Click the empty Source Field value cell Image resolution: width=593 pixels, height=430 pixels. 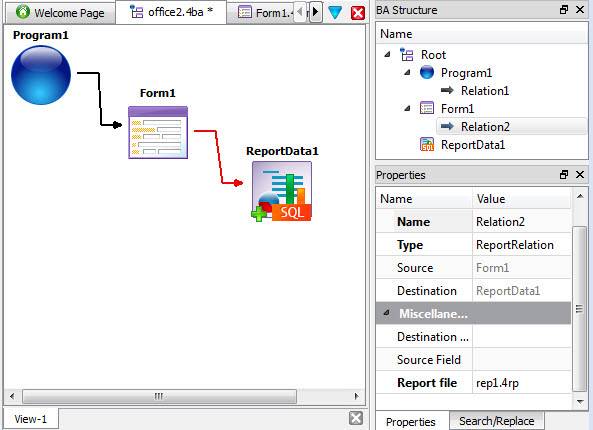[522, 360]
